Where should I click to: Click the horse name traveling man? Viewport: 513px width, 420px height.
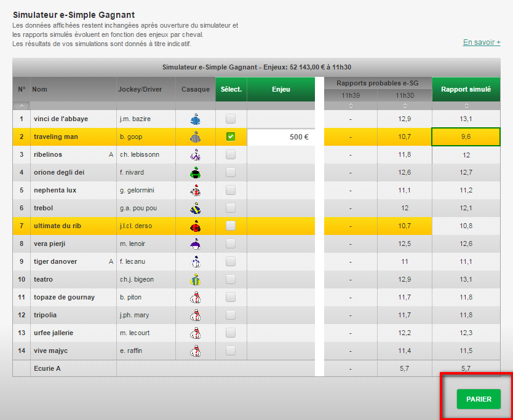[56, 137]
